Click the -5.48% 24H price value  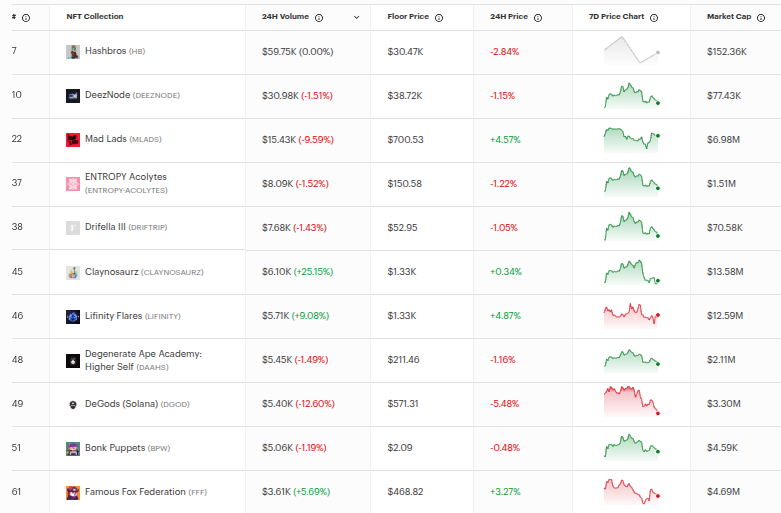tap(505, 404)
